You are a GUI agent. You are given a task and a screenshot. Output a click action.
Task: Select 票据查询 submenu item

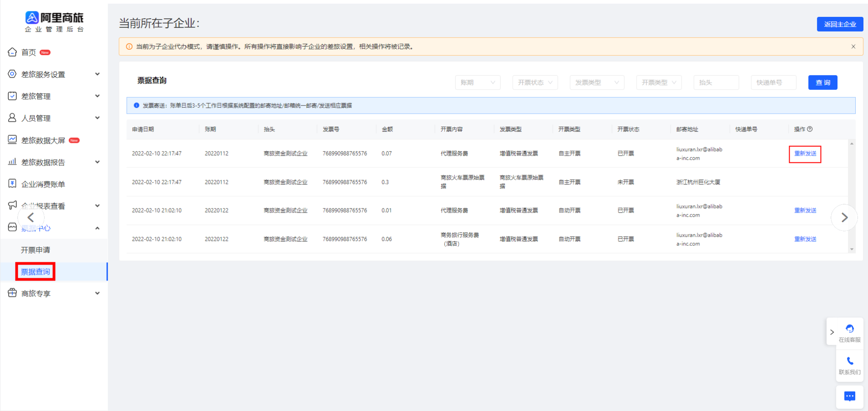tap(36, 272)
